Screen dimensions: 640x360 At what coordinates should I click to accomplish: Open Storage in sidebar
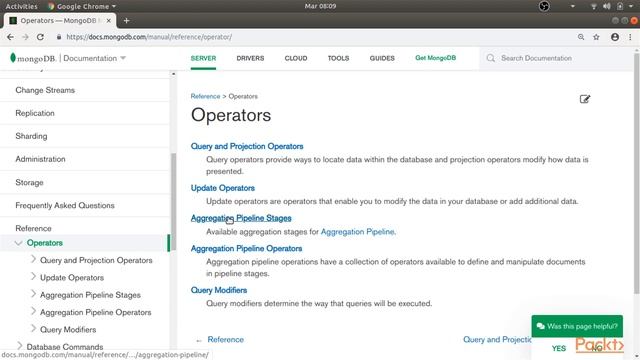pos(29,182)
